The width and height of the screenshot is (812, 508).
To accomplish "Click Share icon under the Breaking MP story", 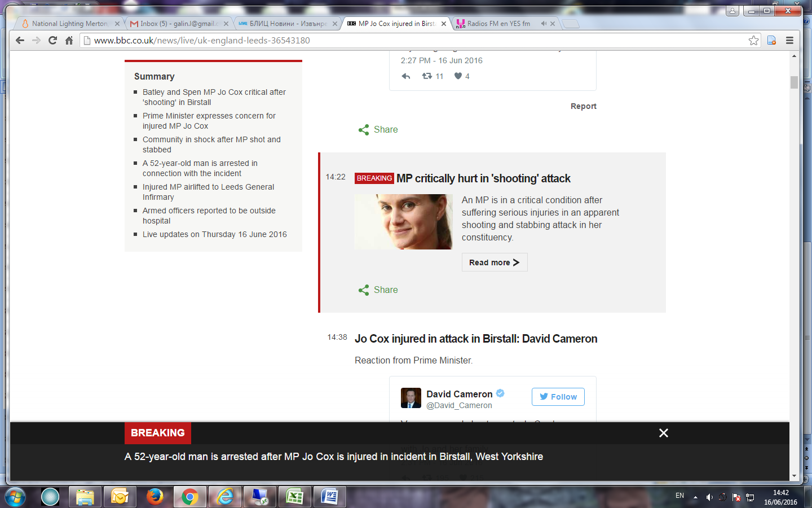I will point(364,290).
